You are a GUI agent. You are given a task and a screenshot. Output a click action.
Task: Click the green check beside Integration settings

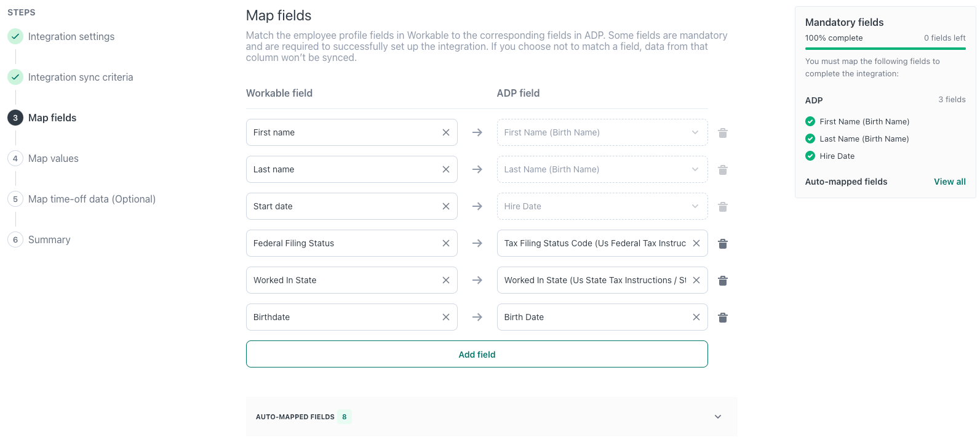15,36
